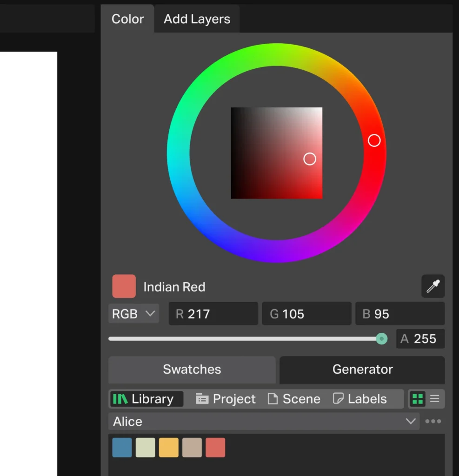459x476 pixels.
Task: Click the current Indian Red color preview
Action: pos(124,286)
